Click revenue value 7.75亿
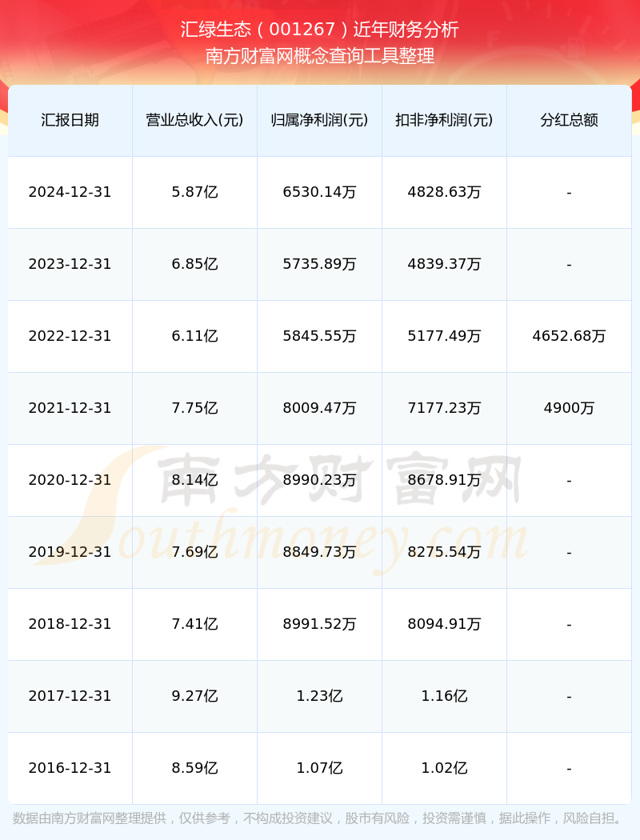The image size is (640, 840). pyautogui.click(x=195, y=408)
